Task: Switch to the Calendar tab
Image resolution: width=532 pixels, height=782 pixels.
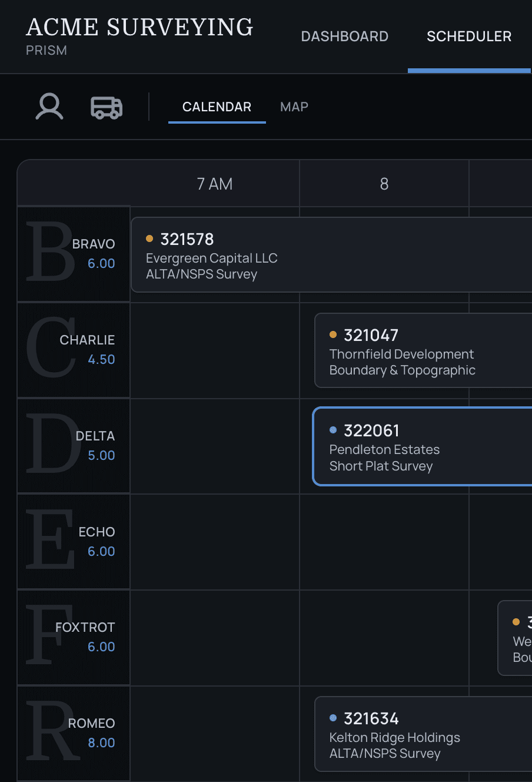Action: [217, 107]
